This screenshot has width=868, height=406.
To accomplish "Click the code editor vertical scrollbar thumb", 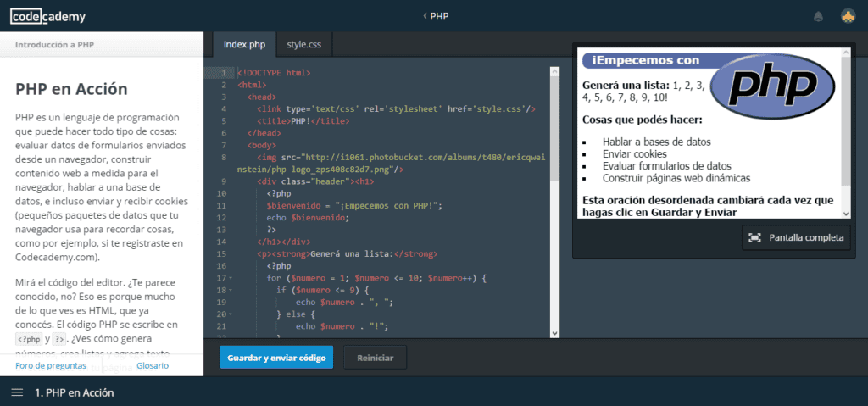I will (x=554, y=129).
